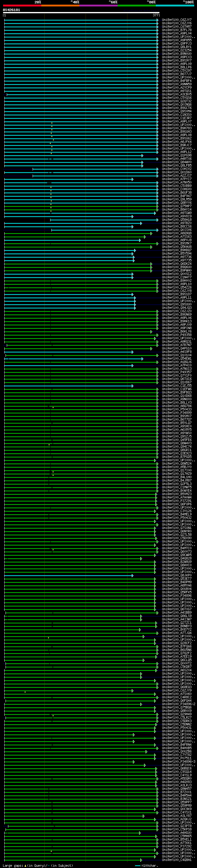Click the alignment bar for Q1PG98

(73, 155)
